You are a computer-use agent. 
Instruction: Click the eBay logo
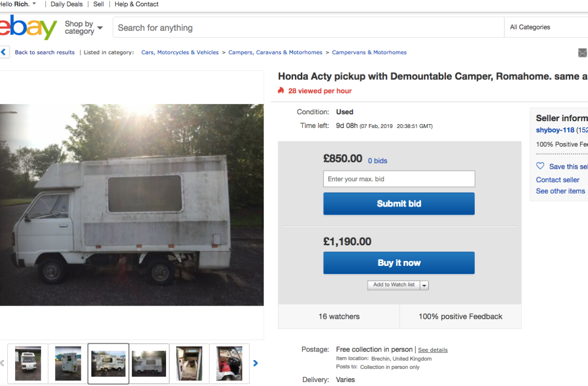(x=28, y=28)
